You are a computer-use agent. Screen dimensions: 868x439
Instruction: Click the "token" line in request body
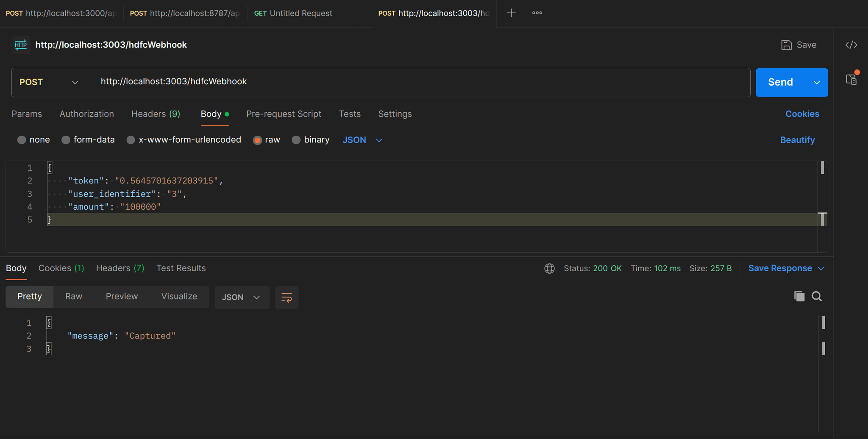pyautogui.click(x=145, y=181)
